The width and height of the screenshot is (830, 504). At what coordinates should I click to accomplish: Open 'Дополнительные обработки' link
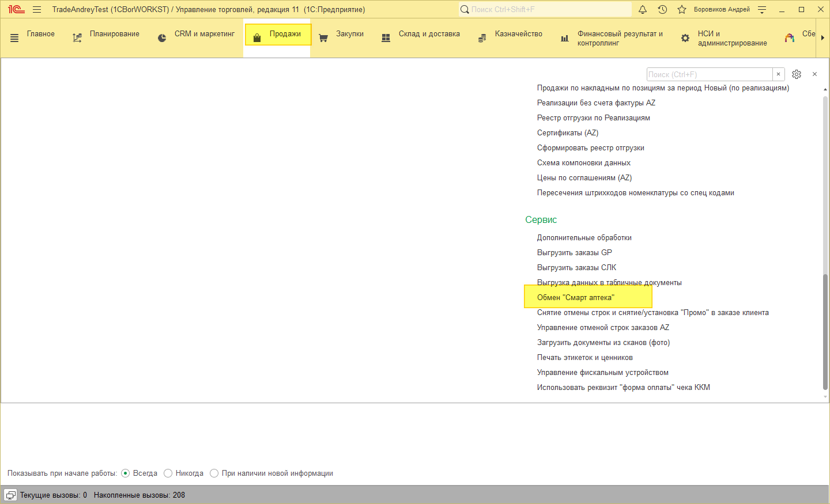click(x=584, y=237)
